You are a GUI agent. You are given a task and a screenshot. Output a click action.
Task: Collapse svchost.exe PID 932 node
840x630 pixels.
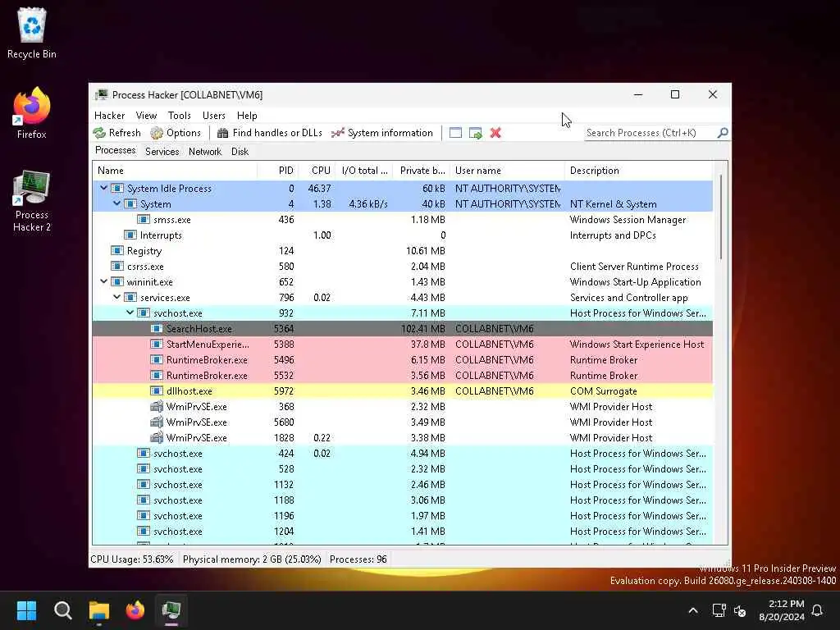point(130,313)
